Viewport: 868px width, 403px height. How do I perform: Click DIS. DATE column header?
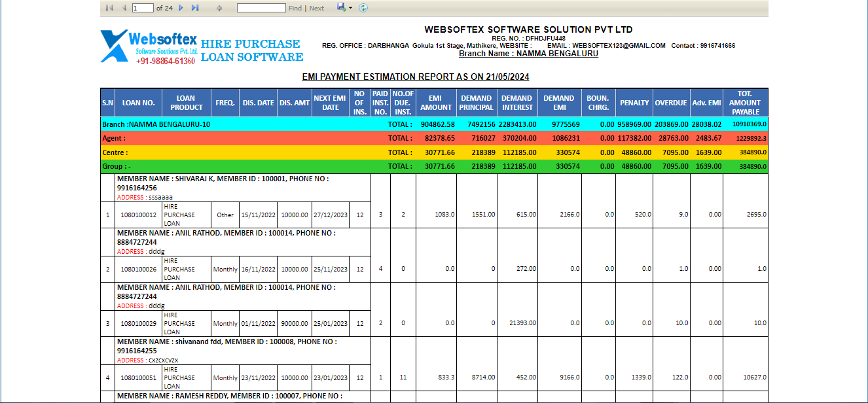(259, 103)
